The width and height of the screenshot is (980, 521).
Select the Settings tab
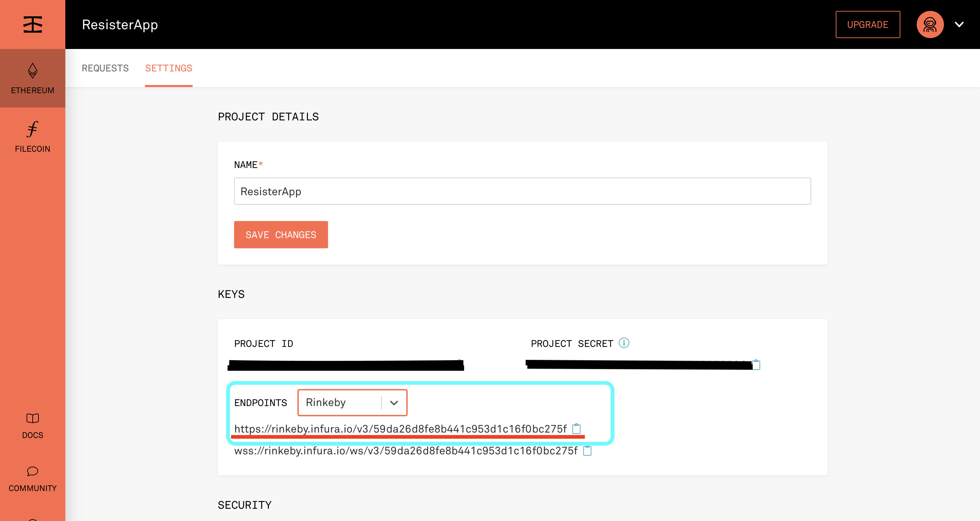pyautogui.click(x=168, y=68)
